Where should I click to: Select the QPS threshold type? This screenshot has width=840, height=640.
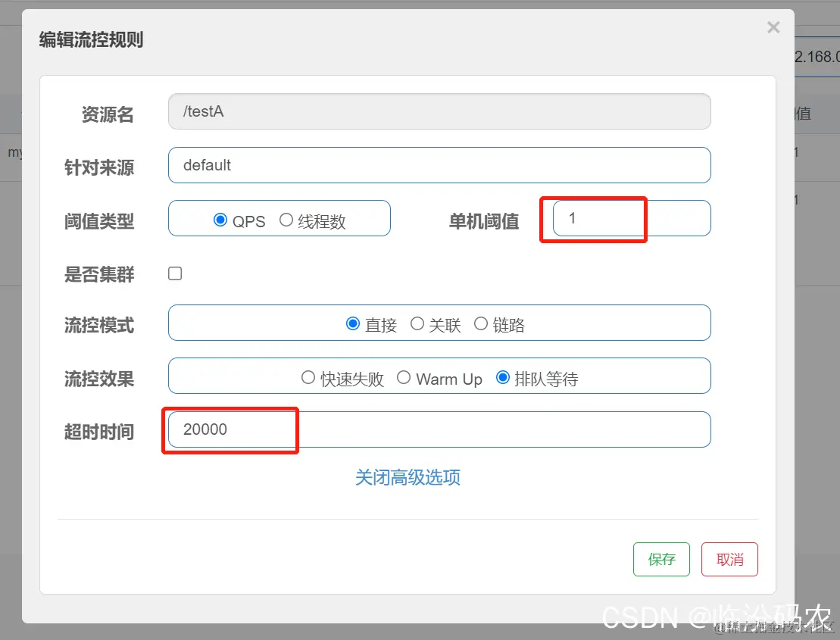click(x=220, y=220)
